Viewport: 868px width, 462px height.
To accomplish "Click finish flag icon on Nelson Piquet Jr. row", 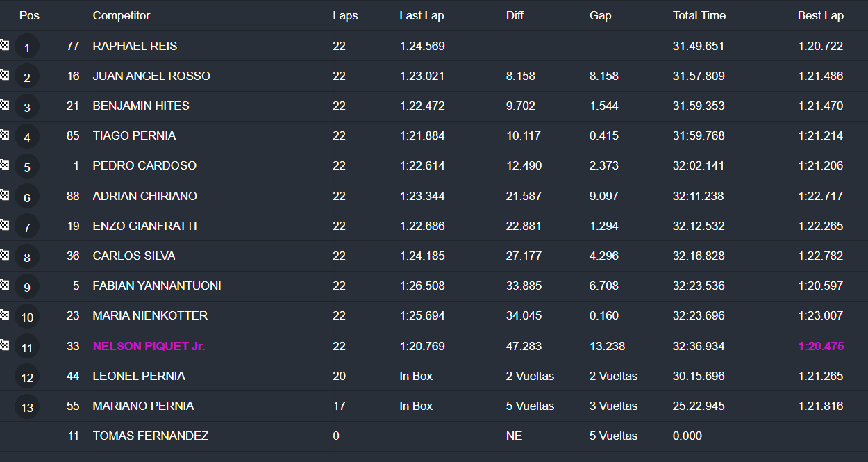I will click(3, 345).
